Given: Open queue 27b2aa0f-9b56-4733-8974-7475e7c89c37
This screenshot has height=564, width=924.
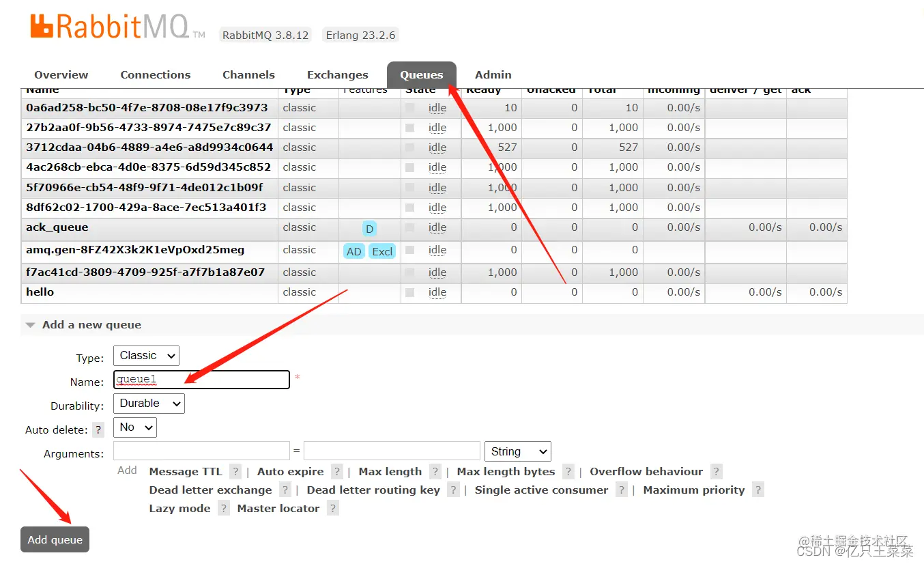Looking at the screenshot, I should [148, 127].
